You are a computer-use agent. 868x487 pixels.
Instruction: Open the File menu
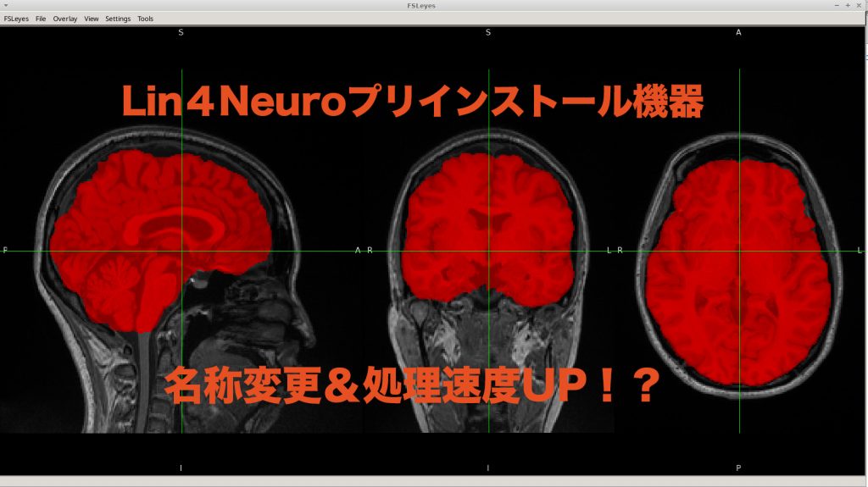pyautogui.click(x=41, y=19)
